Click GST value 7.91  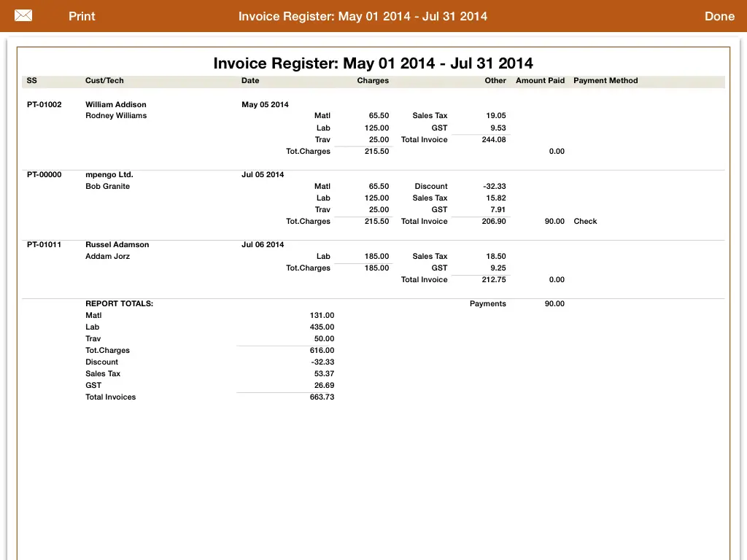tap(498, 209)
